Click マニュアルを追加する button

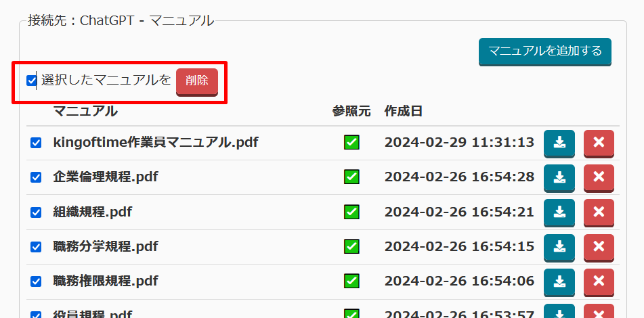pyautogui.click(x=544, y=51)
